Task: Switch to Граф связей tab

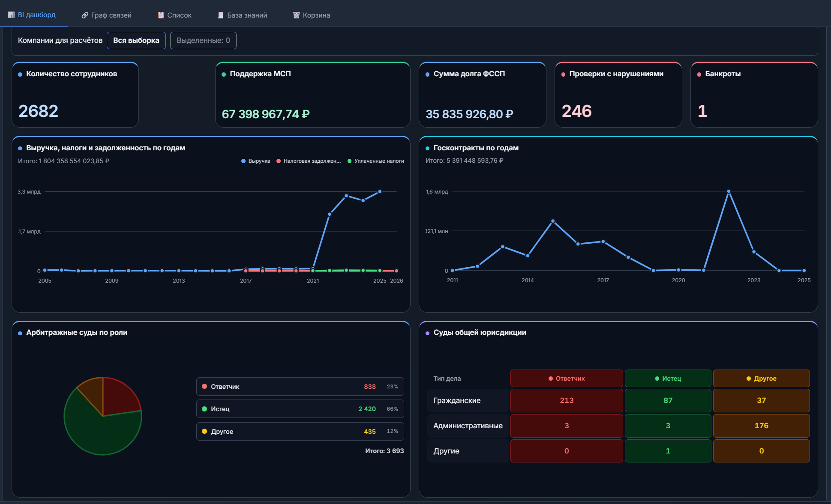Action: [x=106, y=15]
